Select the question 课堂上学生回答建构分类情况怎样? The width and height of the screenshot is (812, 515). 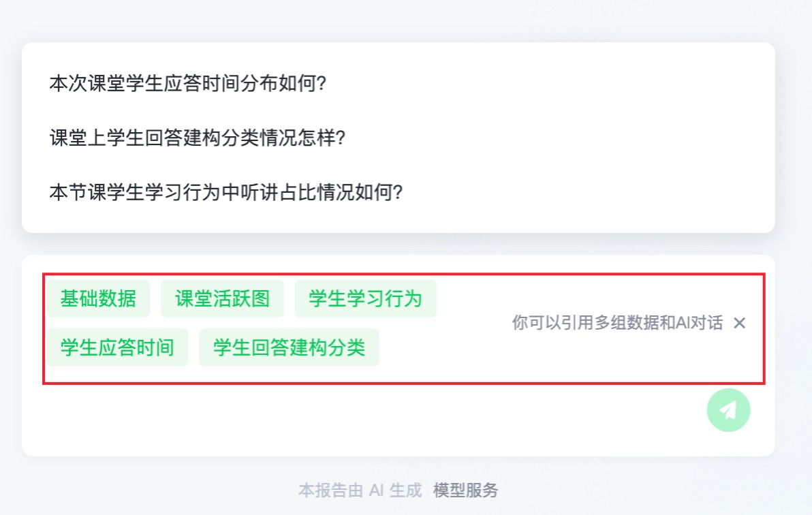point(198,138)
